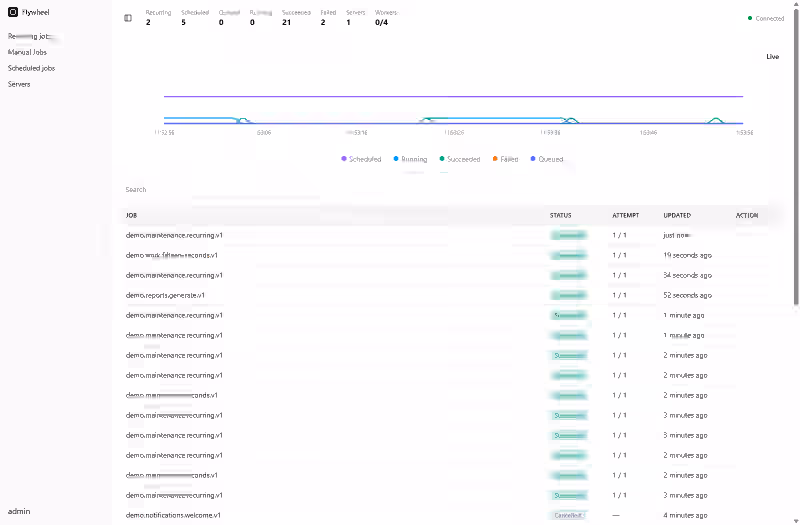800x525 pixels.
Task: Click the UPDATED column header
Action: (677, 215)
